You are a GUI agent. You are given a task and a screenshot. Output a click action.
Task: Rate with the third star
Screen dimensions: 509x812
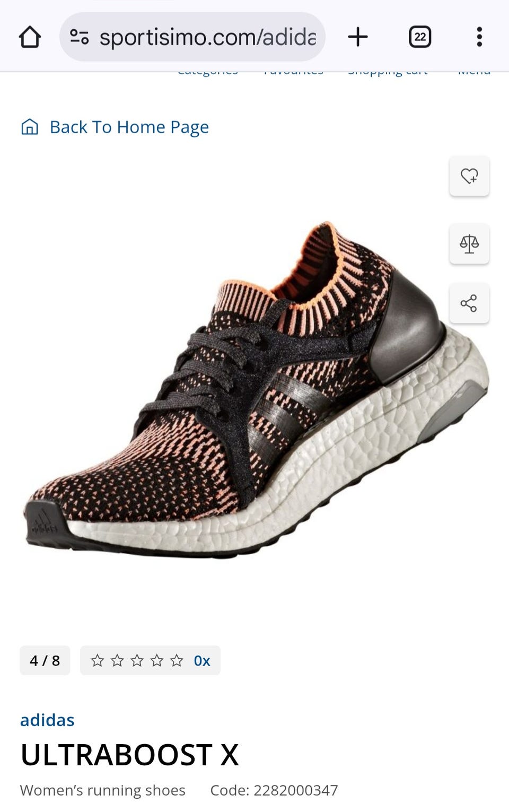[x=137, y=660]
